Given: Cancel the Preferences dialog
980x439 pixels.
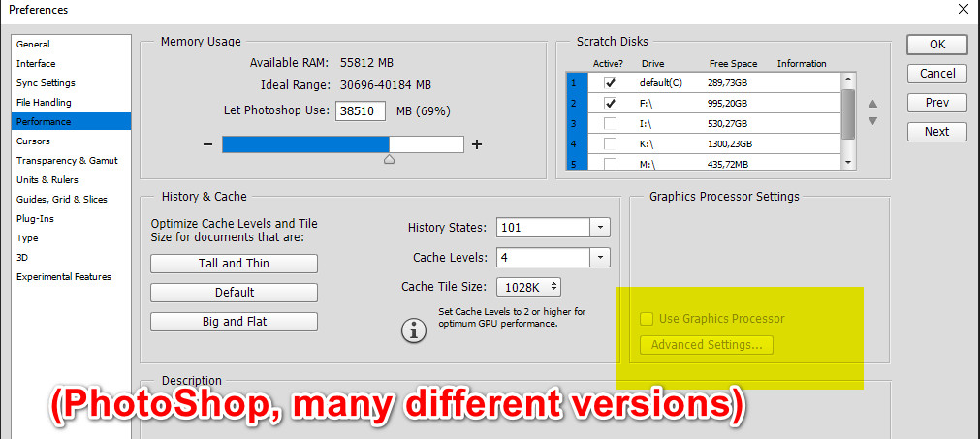Looking at the screenshot, I should tap(937, 73).
